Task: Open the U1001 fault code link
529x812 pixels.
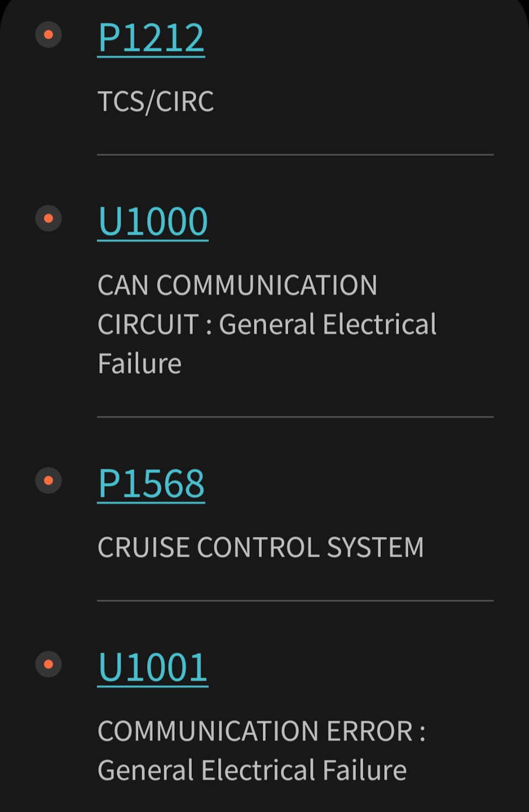Action: point(153,668)
